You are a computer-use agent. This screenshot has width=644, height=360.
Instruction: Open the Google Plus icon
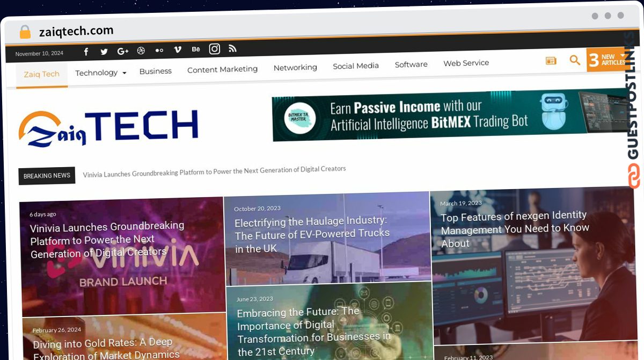(123, 51)
